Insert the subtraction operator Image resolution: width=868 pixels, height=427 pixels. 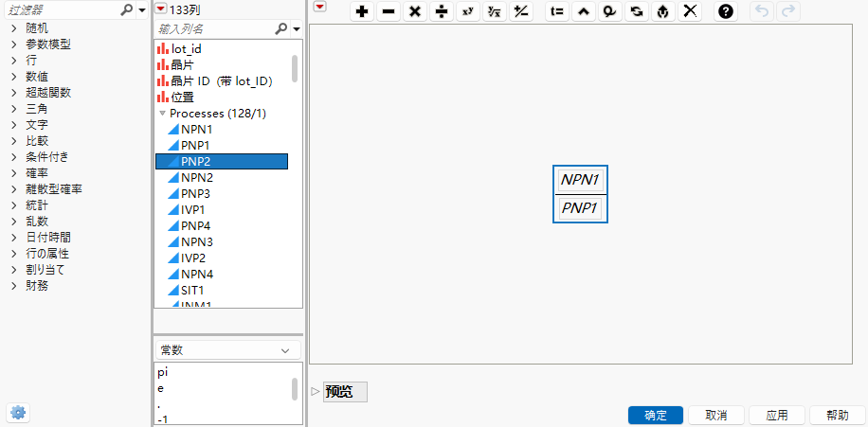coord(389,11)
